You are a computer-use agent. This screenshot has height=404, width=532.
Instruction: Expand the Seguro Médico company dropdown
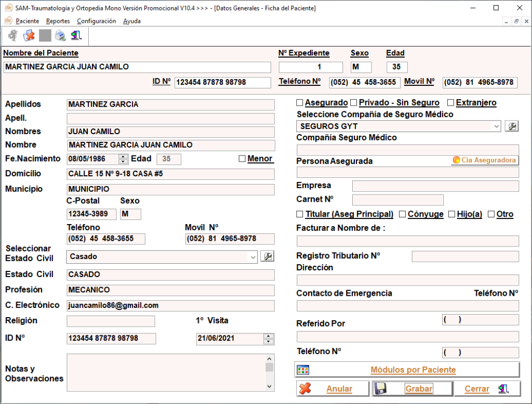coord(497,126)
